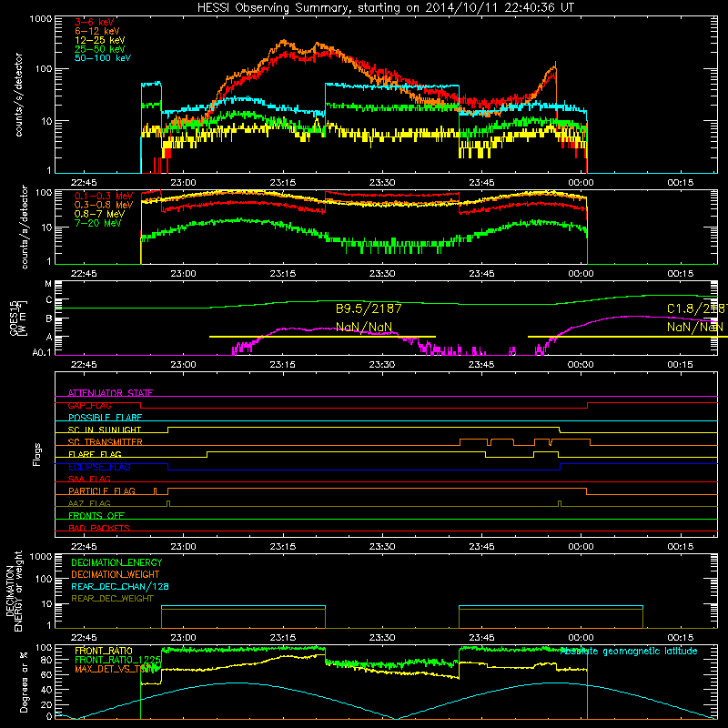Click the Absolute geomagnetic latitude label
The height and width of the screenshot is (728, 728).
coord(629,652)
